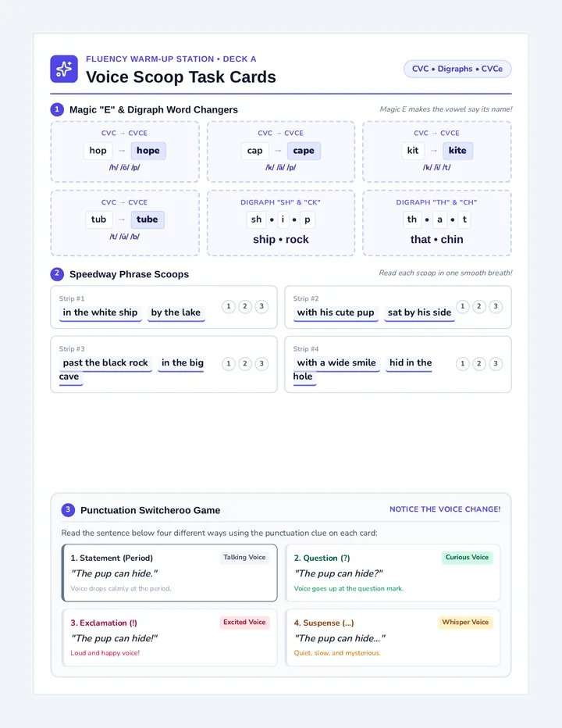Click the phonemes /t/ /ū/ /b/

point(124,237)
